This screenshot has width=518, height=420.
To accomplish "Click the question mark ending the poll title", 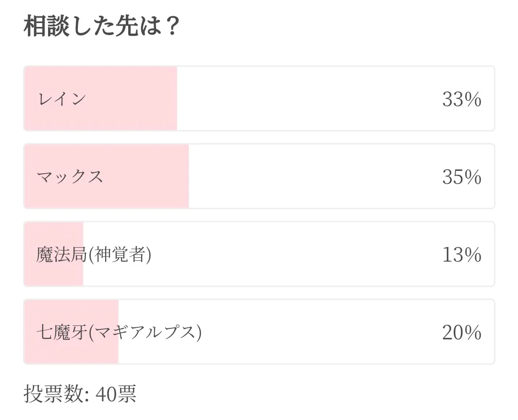I will click(x=170, y=27).
